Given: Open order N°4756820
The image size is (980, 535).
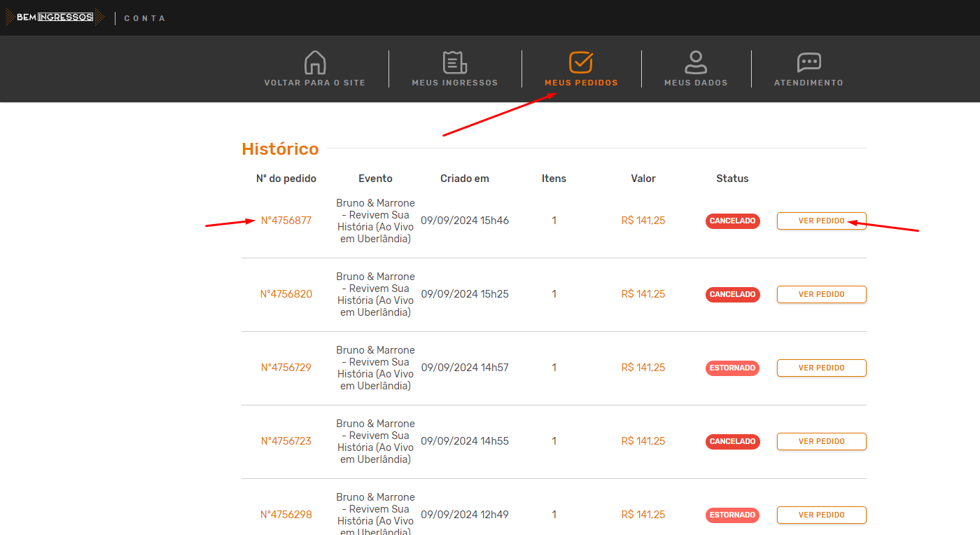Looking at the screenshot, I should click(x=286, y=294).
